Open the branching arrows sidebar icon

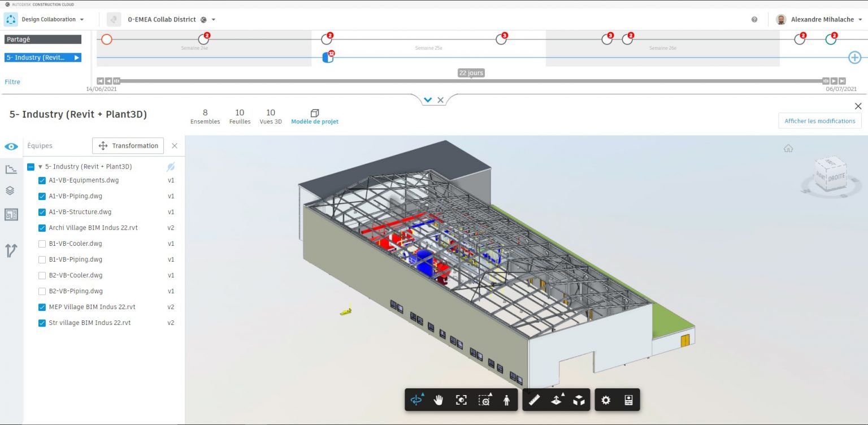11,250
